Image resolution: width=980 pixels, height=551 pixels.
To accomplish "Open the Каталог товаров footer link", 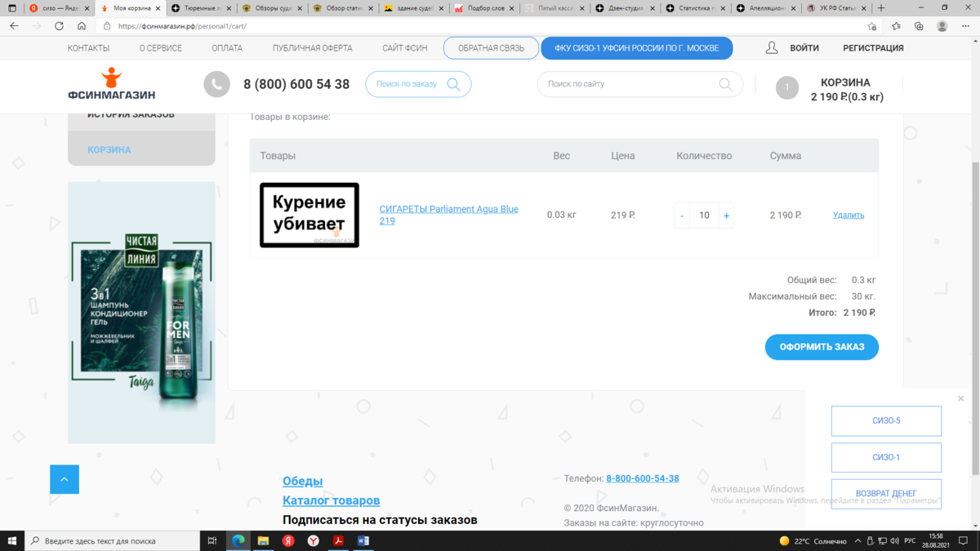I will pos(331,500).
